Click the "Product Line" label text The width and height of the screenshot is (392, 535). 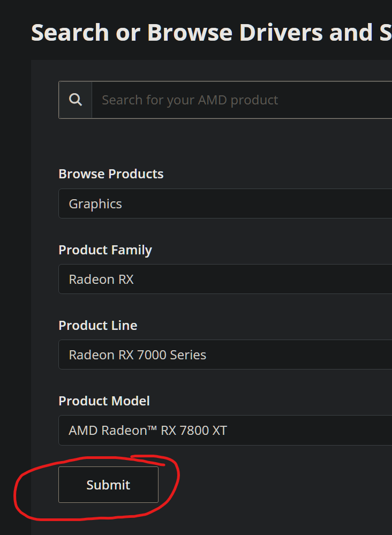click(x=97, y=326)
